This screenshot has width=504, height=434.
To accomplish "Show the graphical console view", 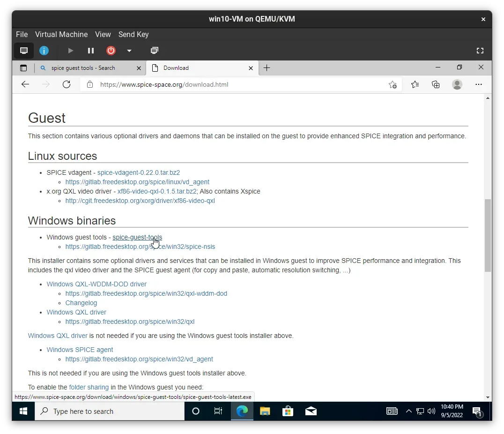I will [24, 51].
